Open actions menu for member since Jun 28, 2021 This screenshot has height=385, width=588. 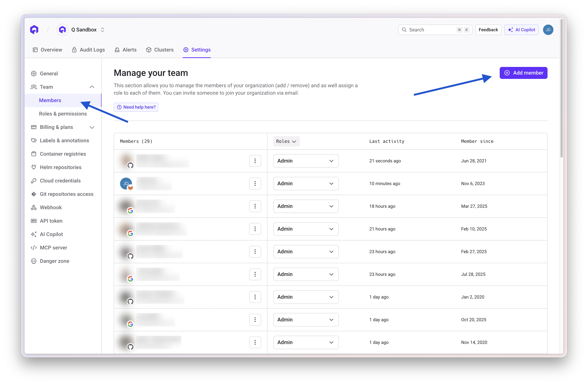[255, 161]
